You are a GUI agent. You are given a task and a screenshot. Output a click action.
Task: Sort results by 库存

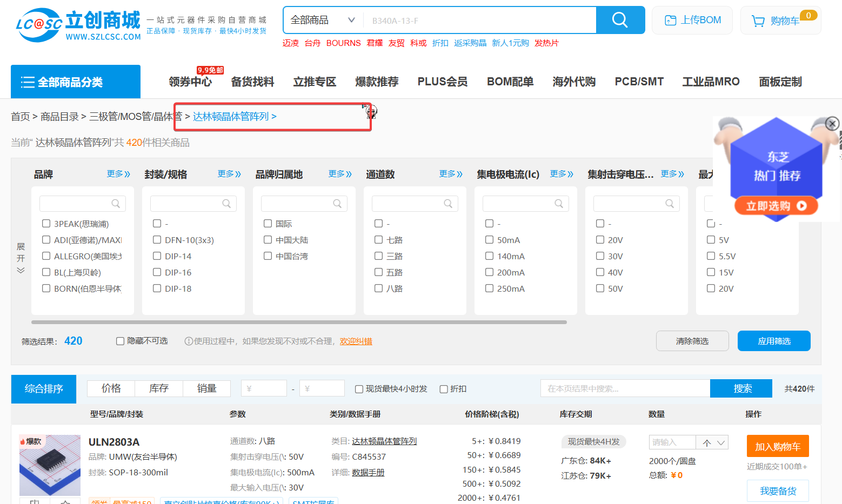159,388
